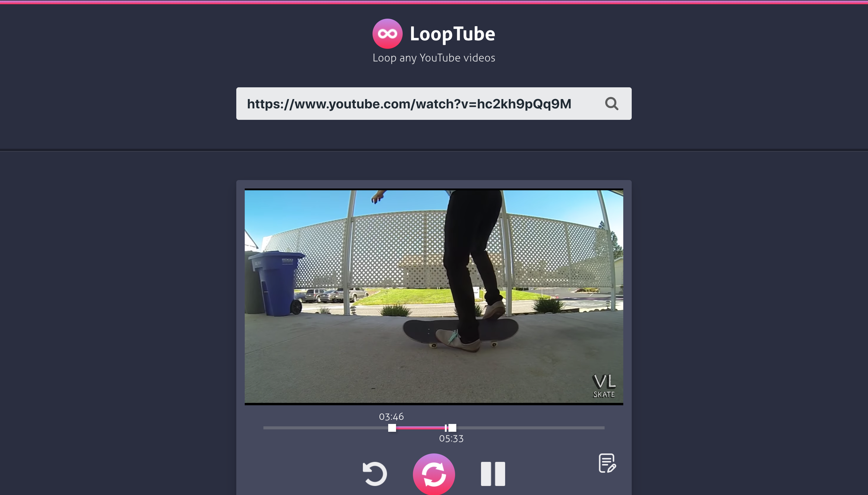868x495 pixels.
Task: Open the notes editor document-pencil icon
Action: tap(607, 463)
